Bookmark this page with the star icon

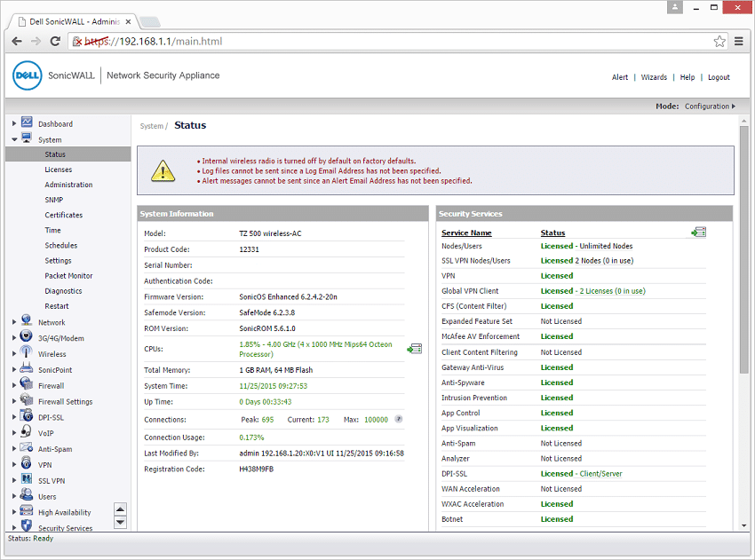click(719, 42)
